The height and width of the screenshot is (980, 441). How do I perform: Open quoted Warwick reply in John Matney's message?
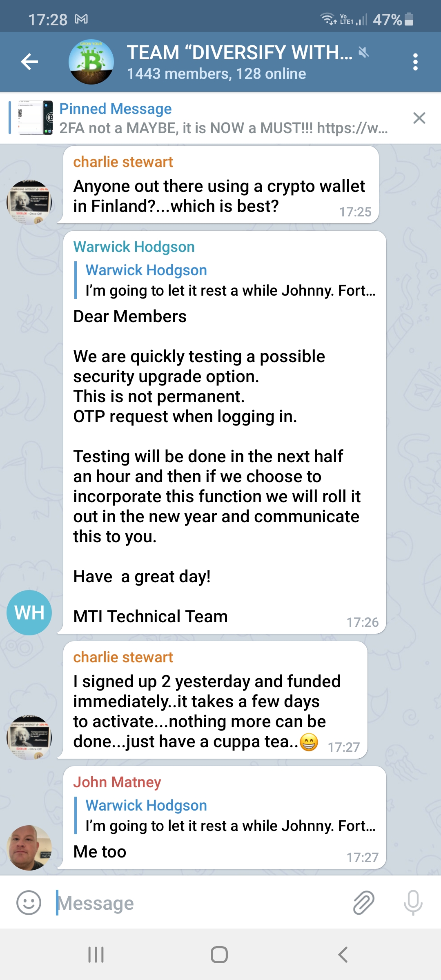coord(229,816)
